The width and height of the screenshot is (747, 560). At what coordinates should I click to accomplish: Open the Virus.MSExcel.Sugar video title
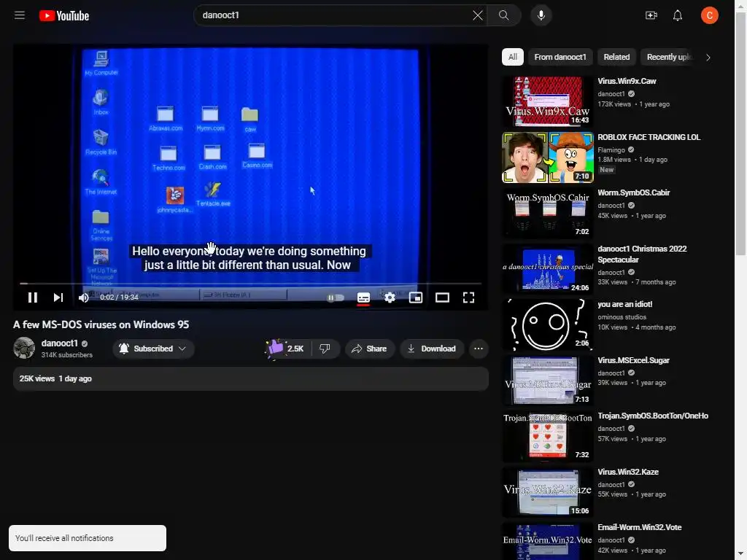pyautogui.click(x=634, y=360)
